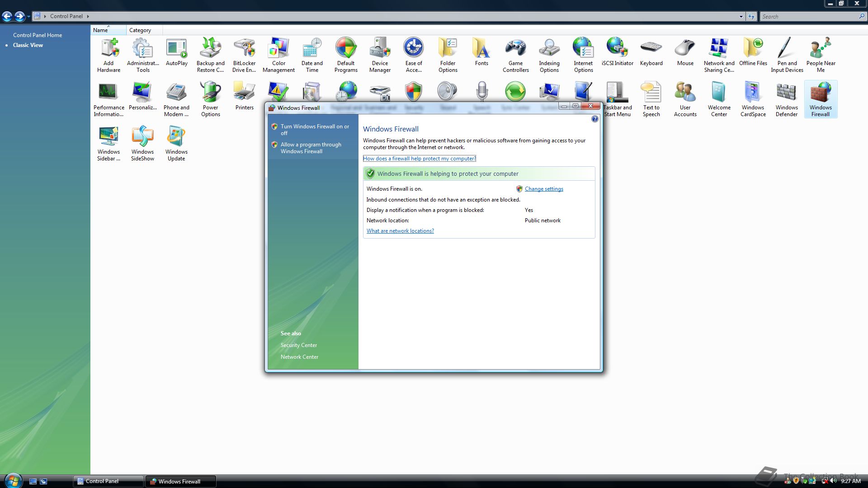Open Administrative Tools icon
Image resolution: width=868 pixels, height=488 pixels.
tap(143, 55)
